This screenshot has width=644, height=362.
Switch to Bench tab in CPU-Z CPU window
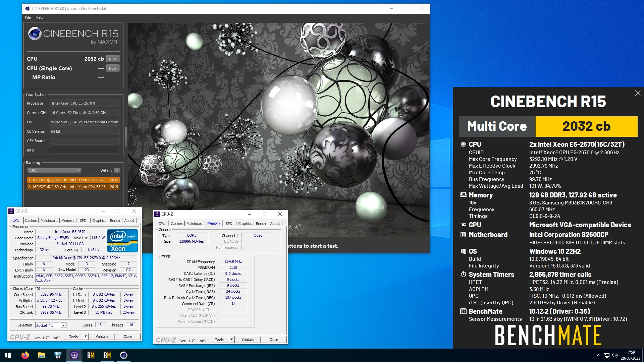(115, 221)
